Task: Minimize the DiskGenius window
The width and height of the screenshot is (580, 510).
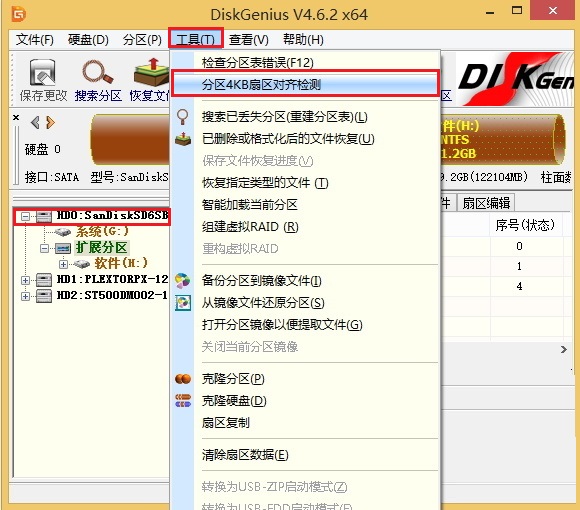Action: (x=490, y=13)
